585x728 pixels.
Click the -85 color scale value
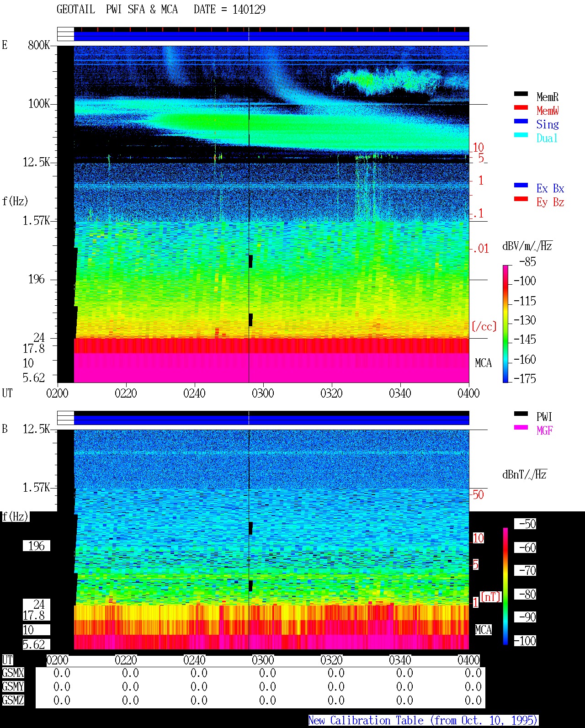pyautogui.click(x=527, y=262)
